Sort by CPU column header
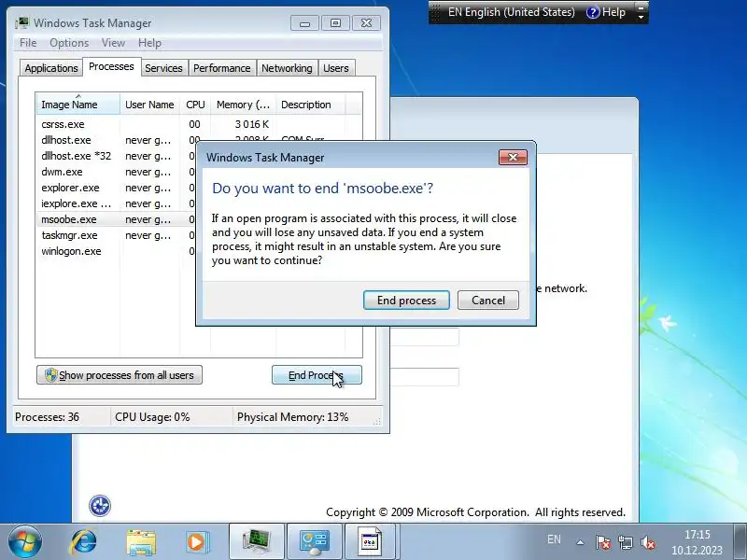 195,105
